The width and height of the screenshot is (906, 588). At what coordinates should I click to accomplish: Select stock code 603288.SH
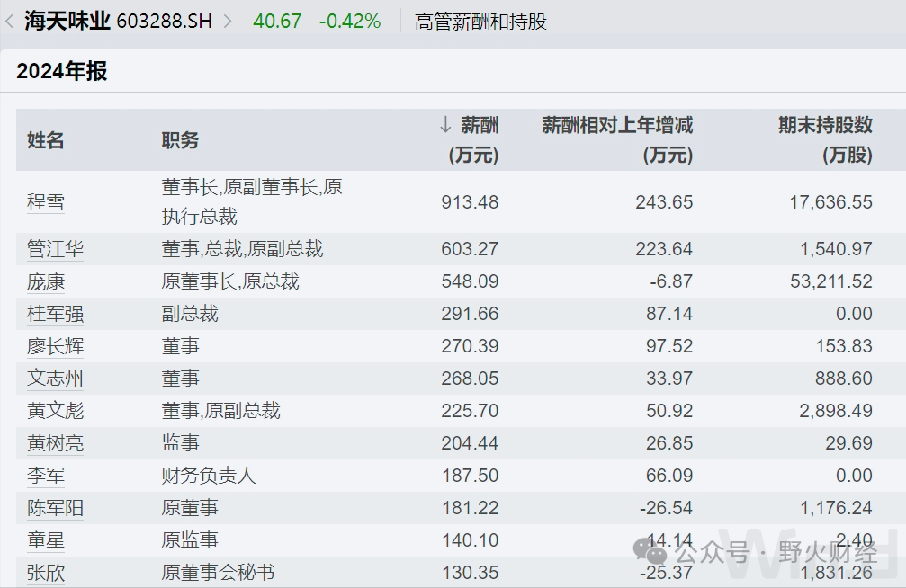[x=164, y=22]
